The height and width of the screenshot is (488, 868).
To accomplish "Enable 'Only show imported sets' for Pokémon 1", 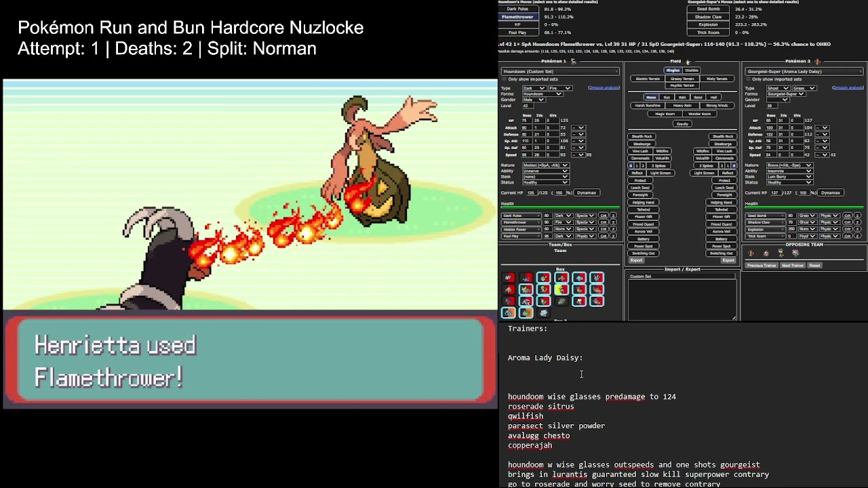I will (505, 79).
